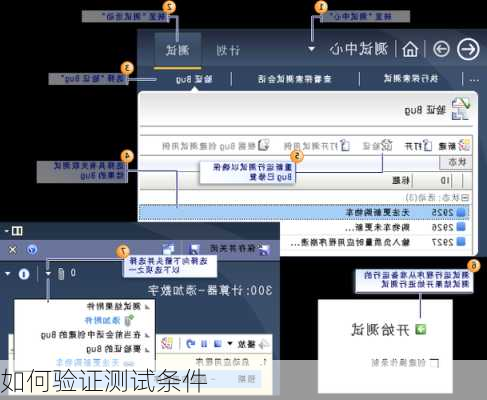Image resolution: width=487 pixels, height=400 pixels.
Task: Open test runner help icon
Action: (x=32, y=250)
